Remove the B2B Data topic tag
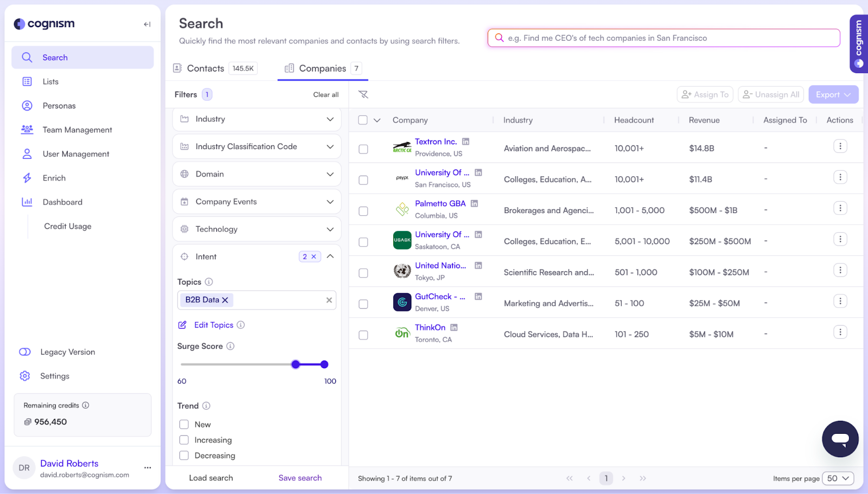Screen dimensions: 868x494 click(x=225, y=300)
